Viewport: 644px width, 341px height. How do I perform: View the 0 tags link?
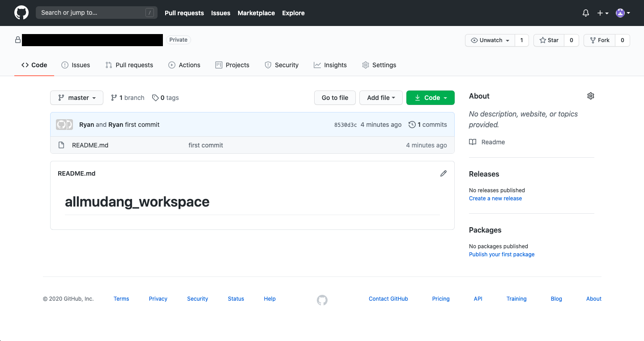click(x=165, y=98)
